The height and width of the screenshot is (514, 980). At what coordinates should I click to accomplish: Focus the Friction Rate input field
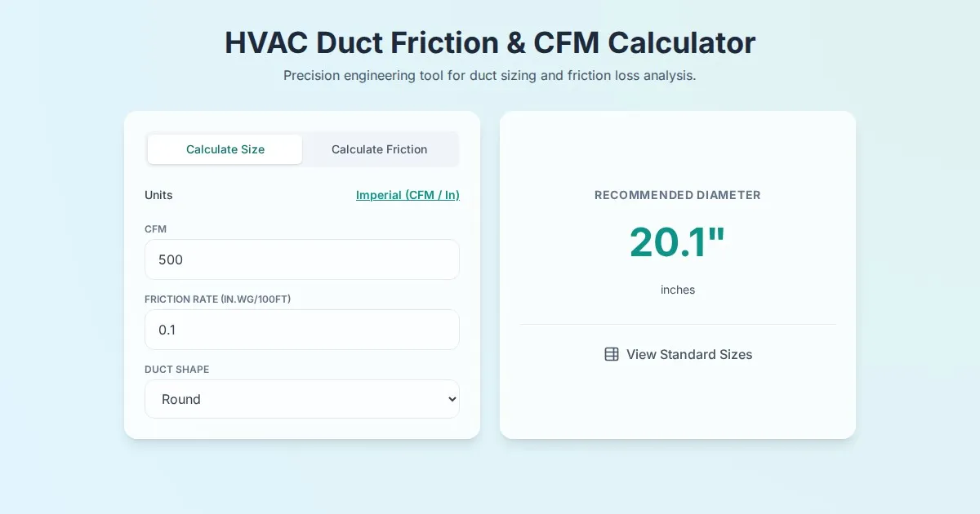click(302, 330)
